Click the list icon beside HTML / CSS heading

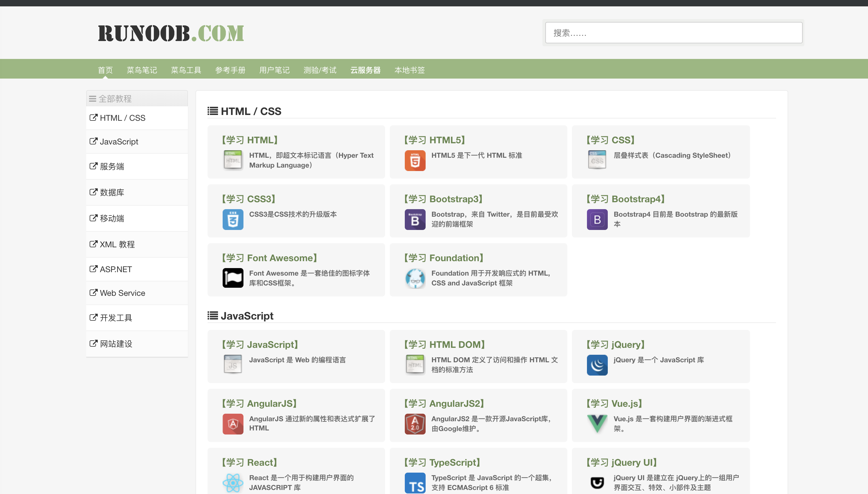[x=213, y=111]
